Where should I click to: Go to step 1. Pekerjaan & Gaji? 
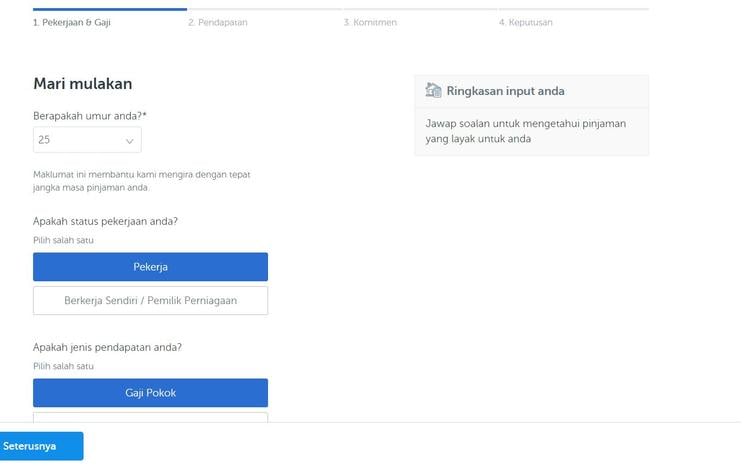(72, 22)
